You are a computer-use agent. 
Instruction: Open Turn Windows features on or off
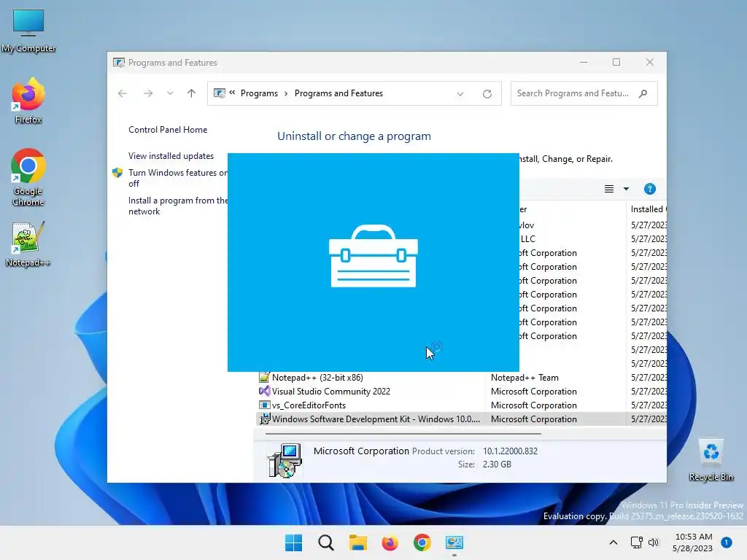point(178,178)
